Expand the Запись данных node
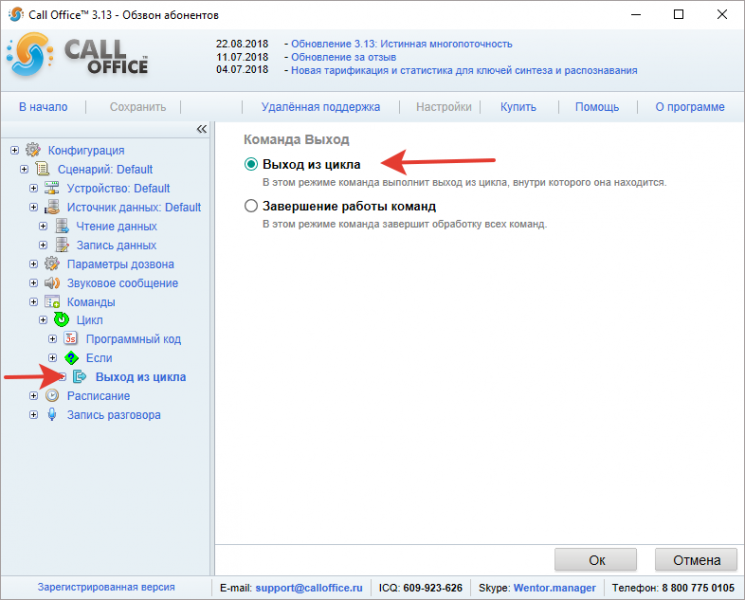 coord(43,245)
